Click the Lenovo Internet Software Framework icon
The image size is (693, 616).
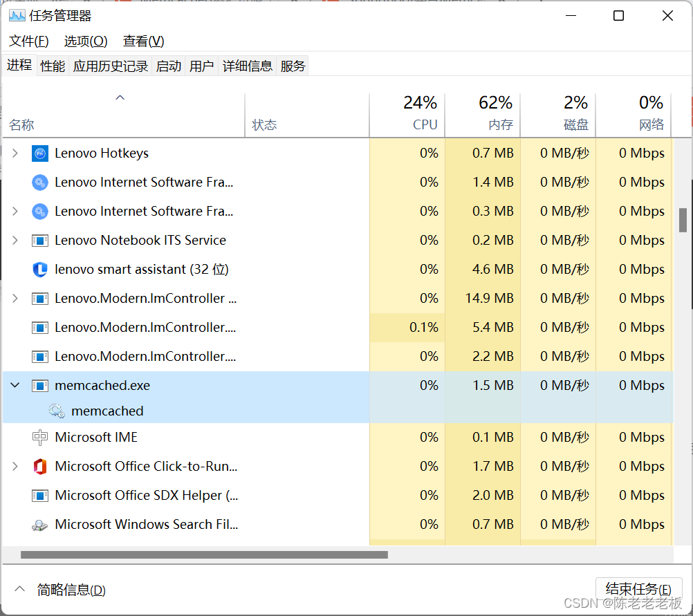click(x=39, y=182)
